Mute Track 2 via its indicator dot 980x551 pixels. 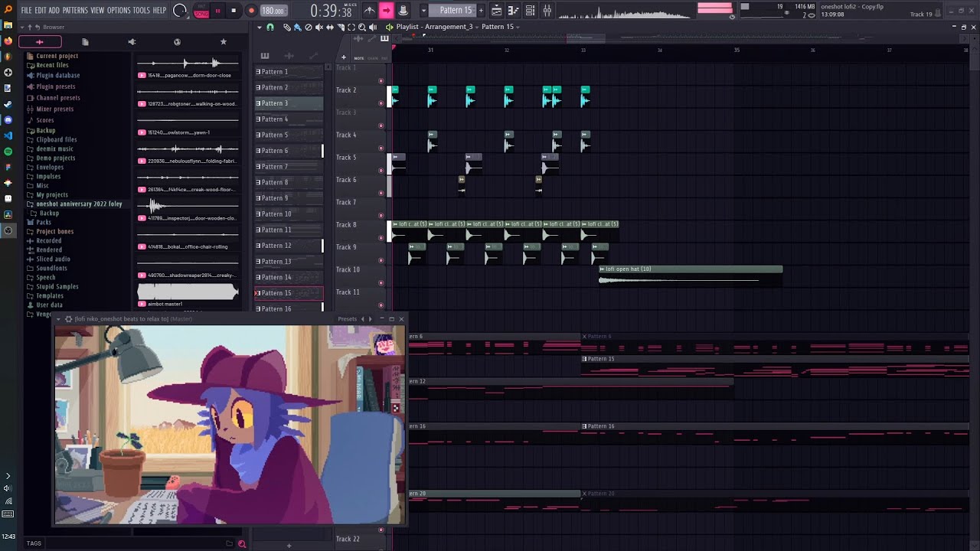[381, 103]
